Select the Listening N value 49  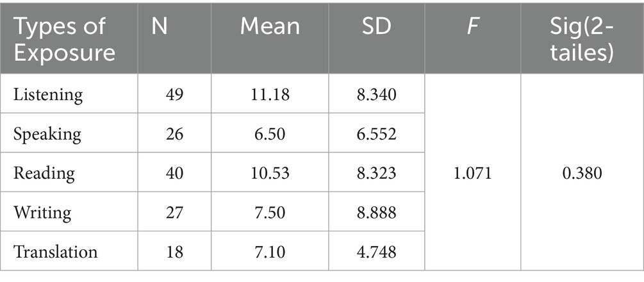174,95
